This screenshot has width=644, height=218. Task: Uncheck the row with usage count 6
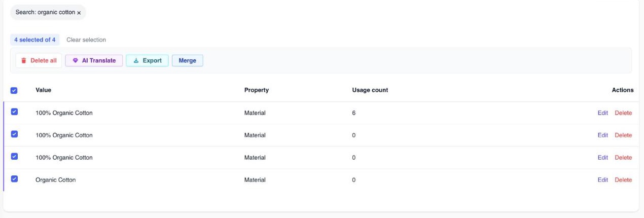point(14,112)
